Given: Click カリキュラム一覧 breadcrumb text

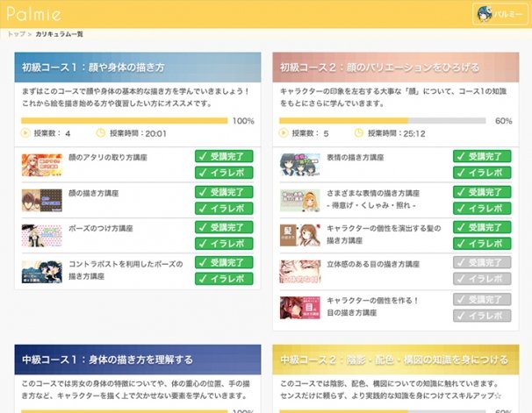Looking at the screenshot, I should [59, 34].
